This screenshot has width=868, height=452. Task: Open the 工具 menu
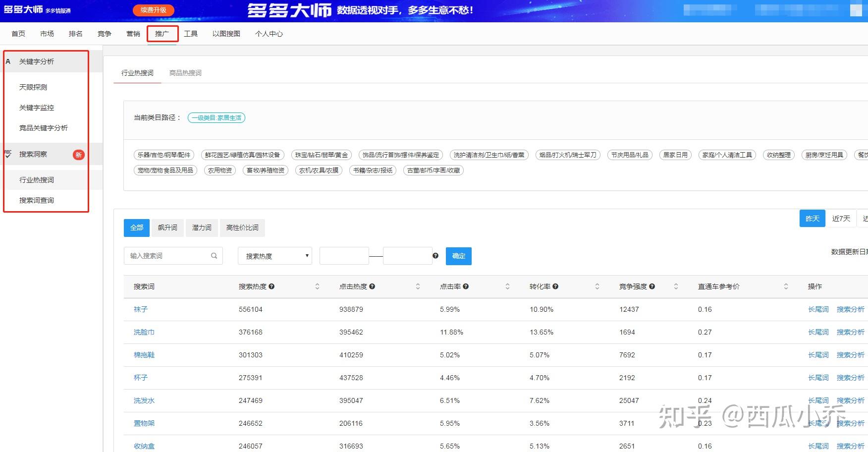(191, 34)
